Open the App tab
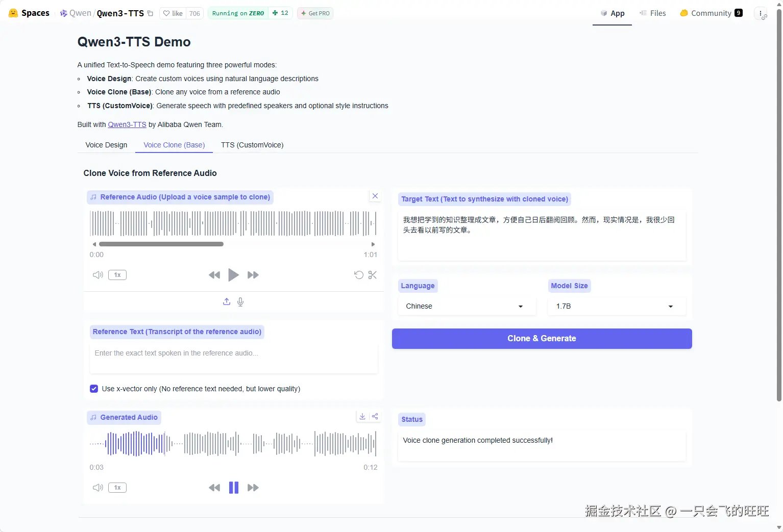The width and height of the screenshot is (783, 532). tap(612, 13)
